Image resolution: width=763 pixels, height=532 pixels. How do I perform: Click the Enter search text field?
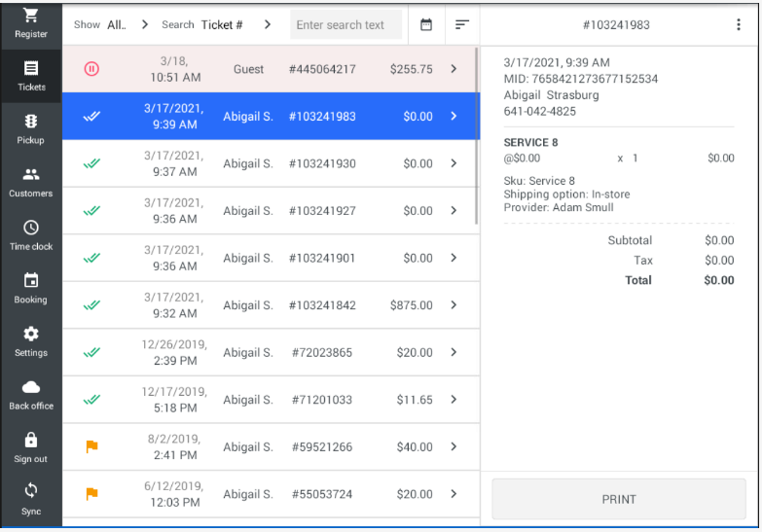coord(345,24)
